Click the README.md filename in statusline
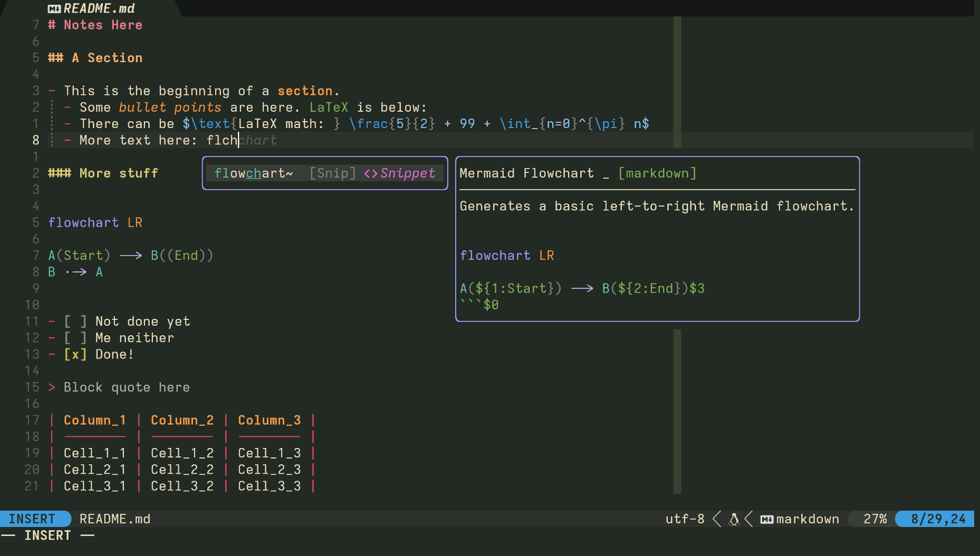The image size is (980, 556). click(115, 519)
